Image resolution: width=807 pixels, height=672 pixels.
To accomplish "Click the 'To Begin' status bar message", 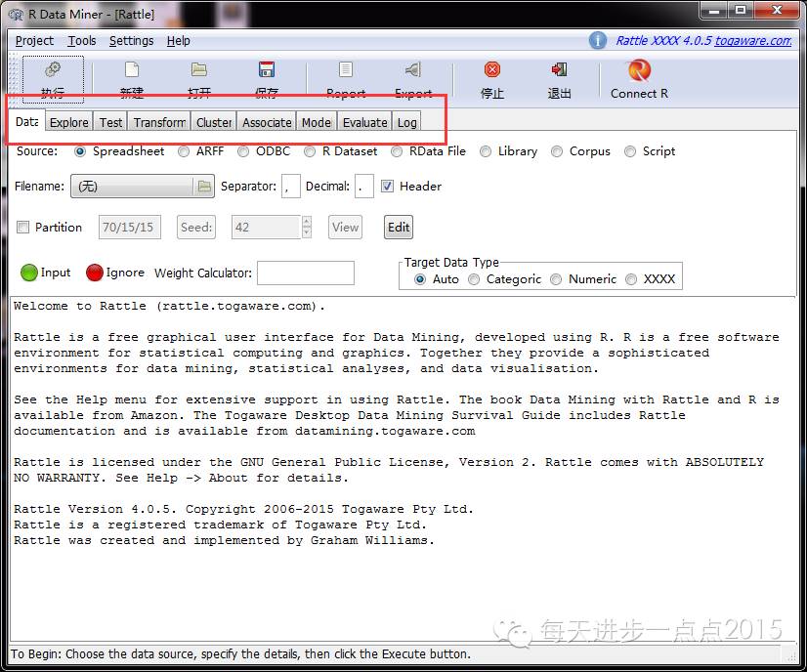I will coord(240,654).
